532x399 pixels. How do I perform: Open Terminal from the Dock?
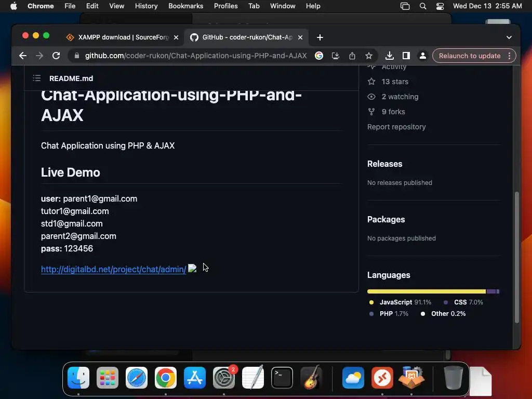pos(282,378)
